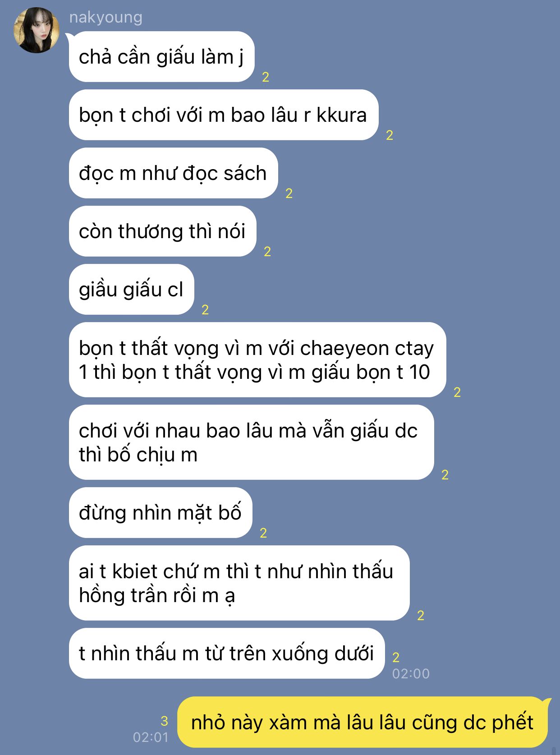Click the 02:01 timestamp
This screenshot has height=755, width=560.
[151, 737]
